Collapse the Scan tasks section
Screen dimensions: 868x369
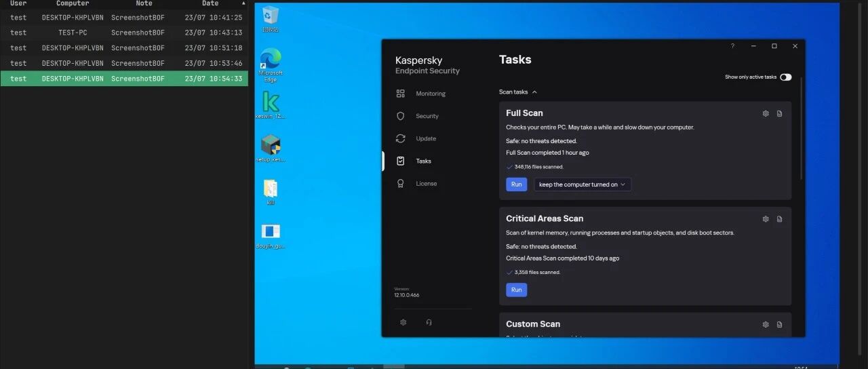coord(518,92)
